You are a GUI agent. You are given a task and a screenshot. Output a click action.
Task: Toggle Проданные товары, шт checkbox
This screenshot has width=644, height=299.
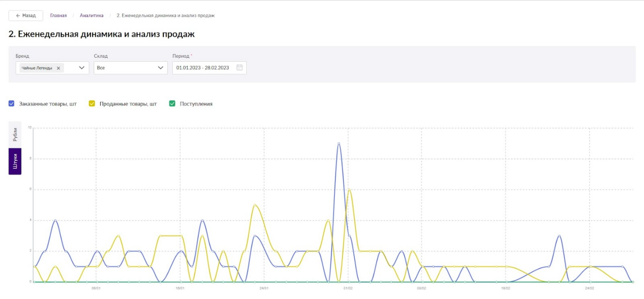92,104
